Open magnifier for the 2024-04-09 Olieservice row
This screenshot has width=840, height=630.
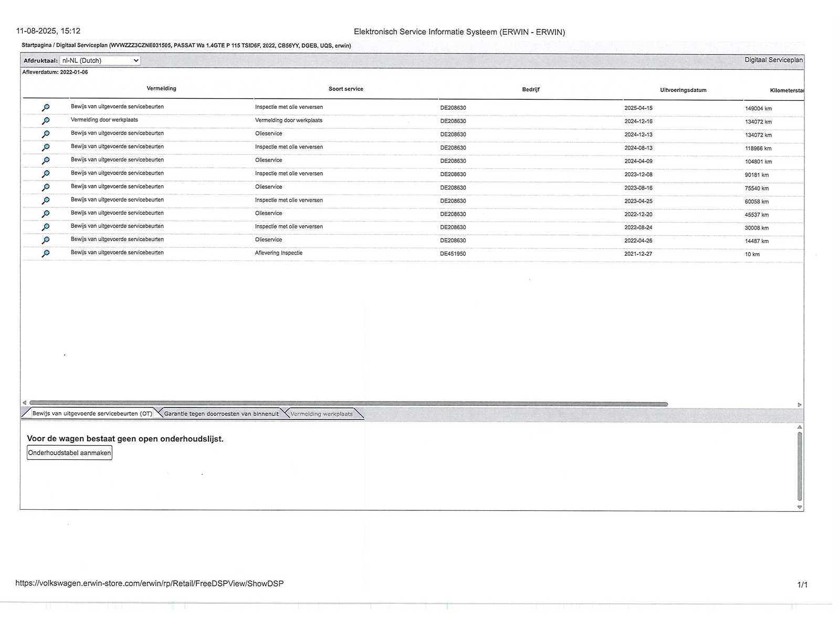coord(46,161)
